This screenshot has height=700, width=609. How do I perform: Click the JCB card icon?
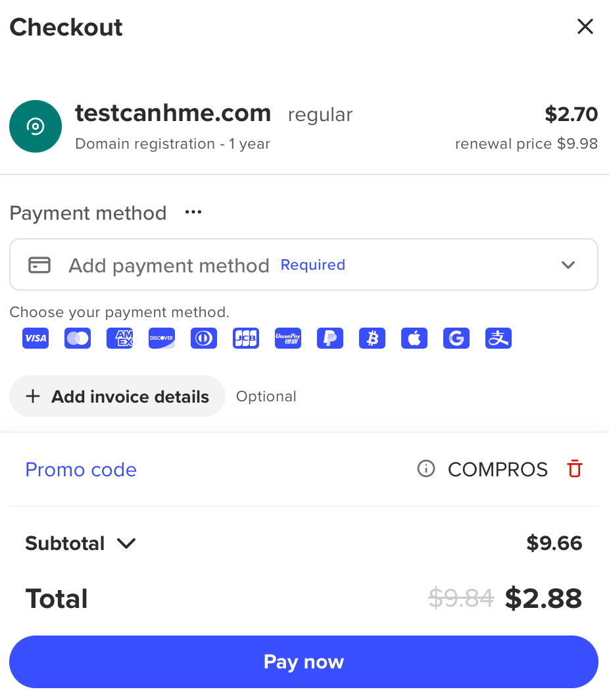pos(246,338)
